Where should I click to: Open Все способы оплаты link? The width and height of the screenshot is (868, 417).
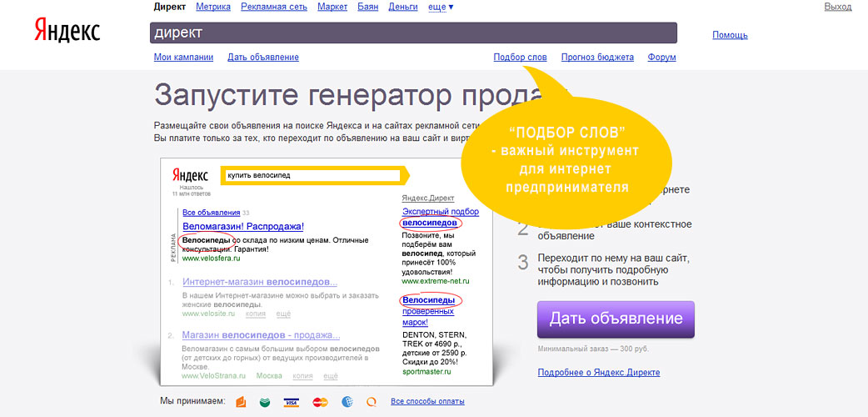point(427,401)
